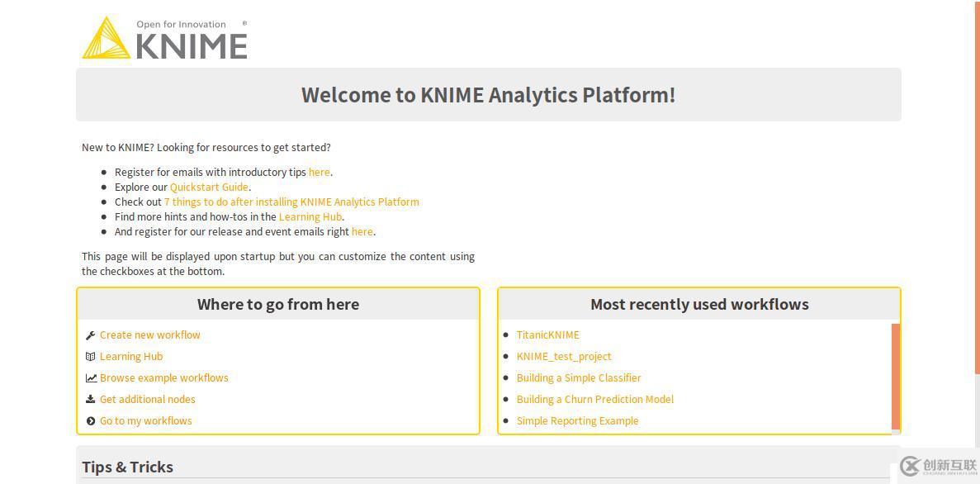The image size is (980, 484).
Task: Click the KNIME logo
Action: (x=165, y=39)
